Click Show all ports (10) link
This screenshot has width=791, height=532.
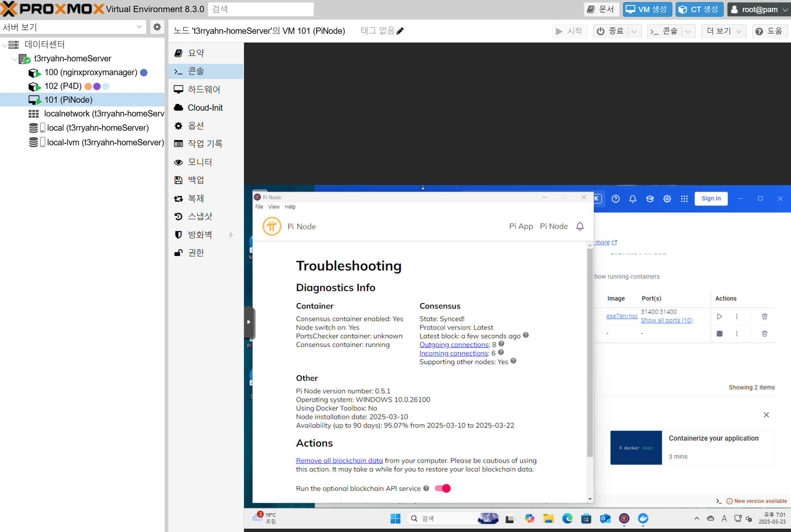(667, 320)
